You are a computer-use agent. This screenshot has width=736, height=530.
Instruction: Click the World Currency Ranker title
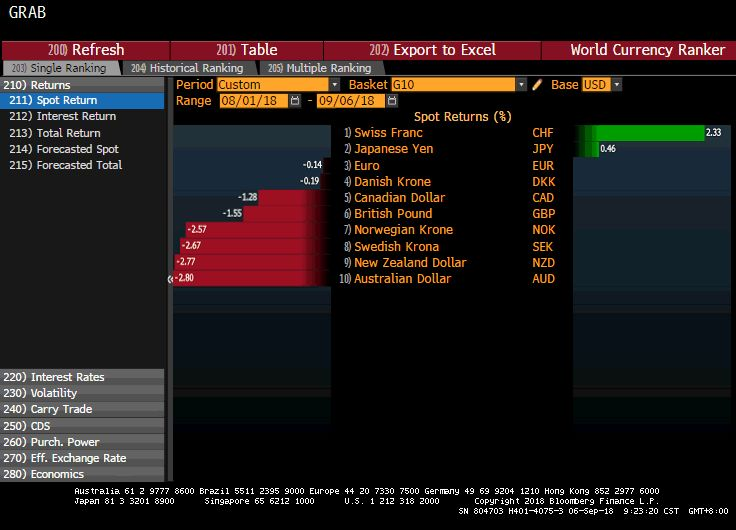tap(647, 50)
